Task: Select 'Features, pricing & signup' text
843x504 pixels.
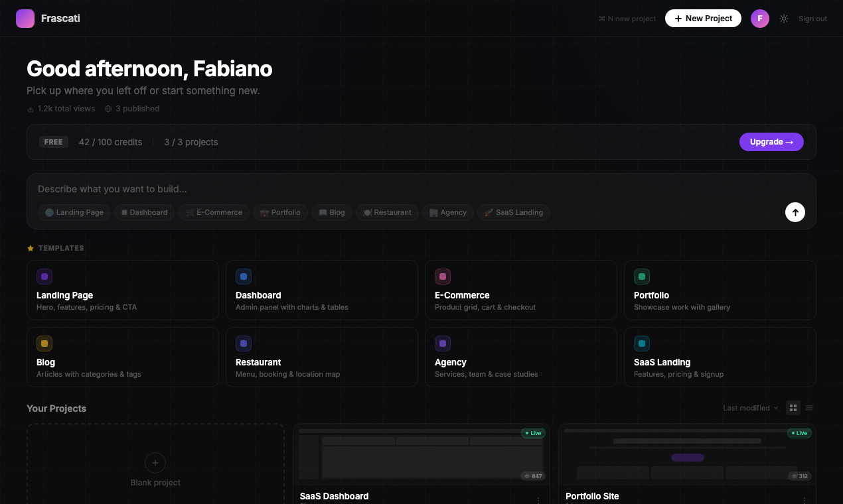Action: 678,374
